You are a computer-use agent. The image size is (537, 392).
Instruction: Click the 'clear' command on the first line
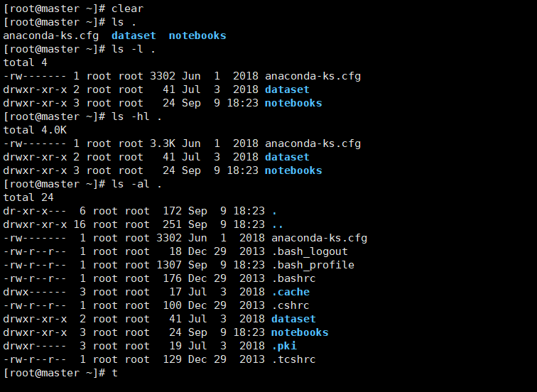129,9
